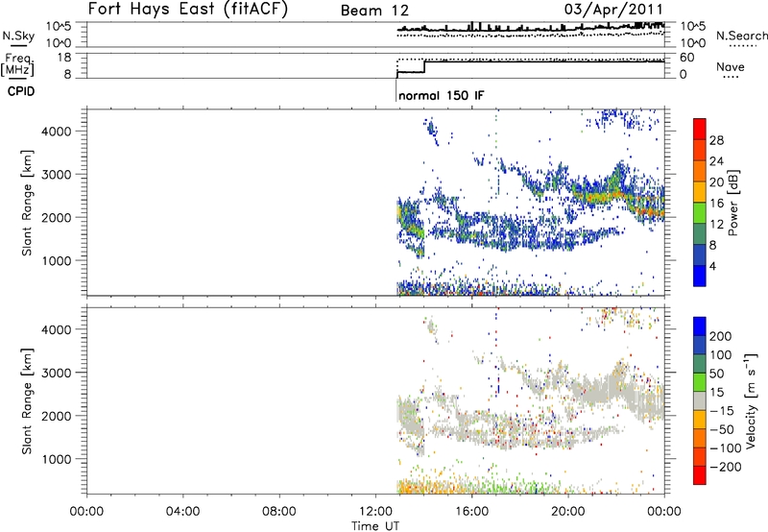768x532 pixels.
Task: Click the solid N.Sky line sample under label
Action: tap(18, 46)
